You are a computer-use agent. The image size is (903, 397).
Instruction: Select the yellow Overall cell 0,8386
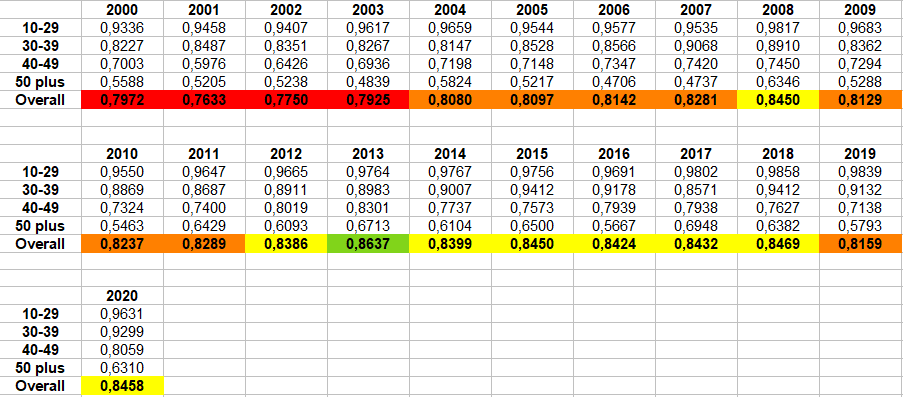coord(286,244)
